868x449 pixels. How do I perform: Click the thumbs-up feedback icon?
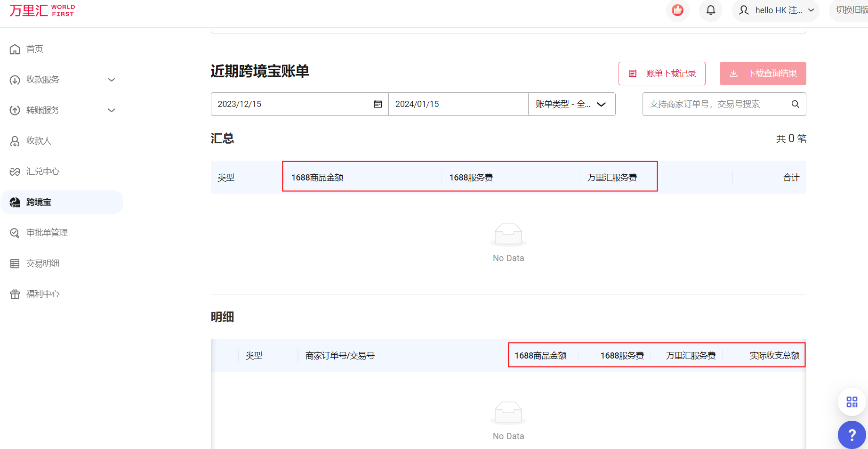[x=677, y=10]
